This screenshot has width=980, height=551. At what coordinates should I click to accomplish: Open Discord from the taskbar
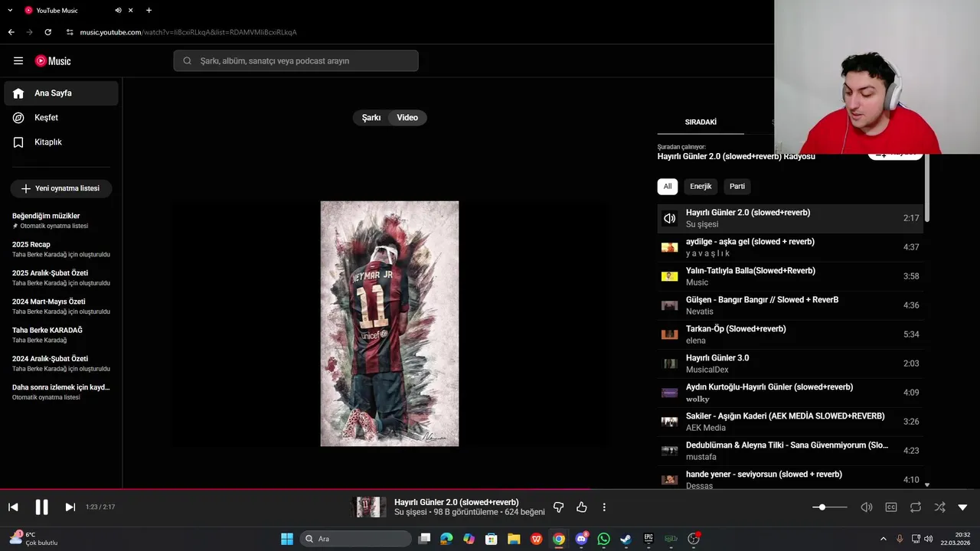tap(581, 539)
